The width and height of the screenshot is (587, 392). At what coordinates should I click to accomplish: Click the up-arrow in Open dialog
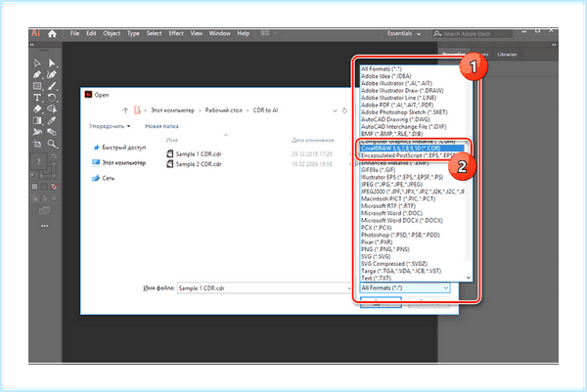(x=125, y=110)
